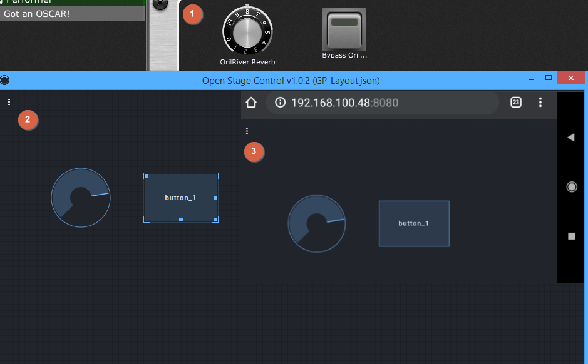Tap the Android home circle button
This screenshot has height=364, width=588.
coord(572,186)
